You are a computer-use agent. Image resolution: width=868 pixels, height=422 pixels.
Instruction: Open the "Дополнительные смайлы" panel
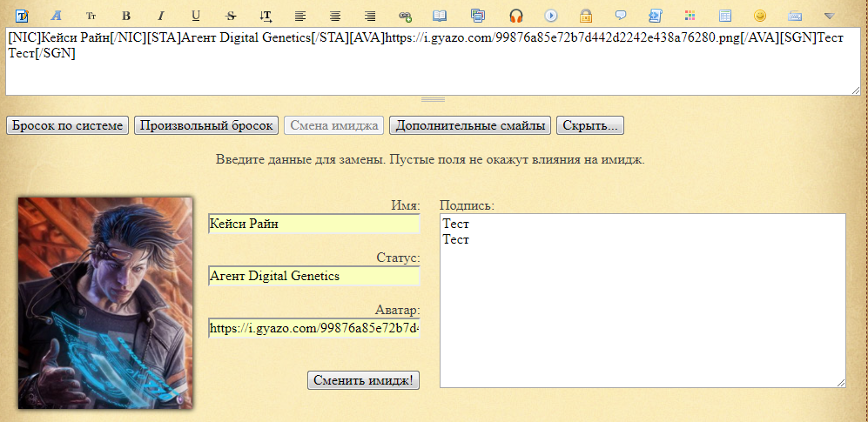point(469,125)
